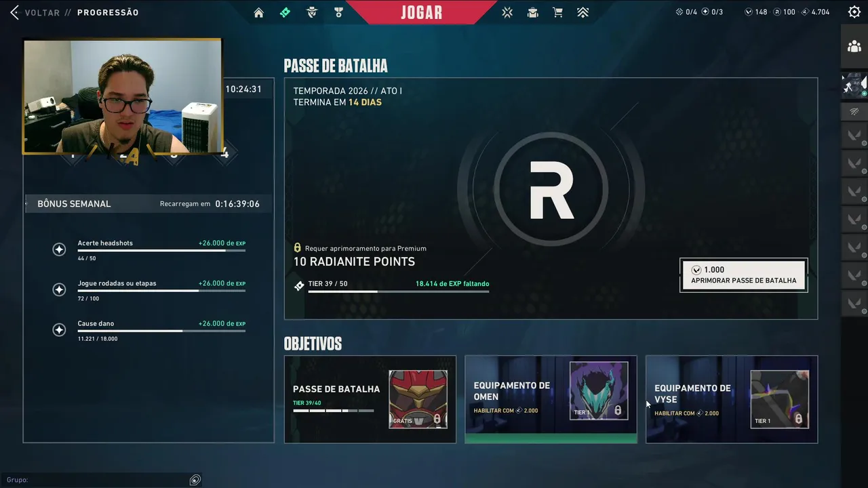
Task: Open the collection backpack icon
Action: [533, 12]
